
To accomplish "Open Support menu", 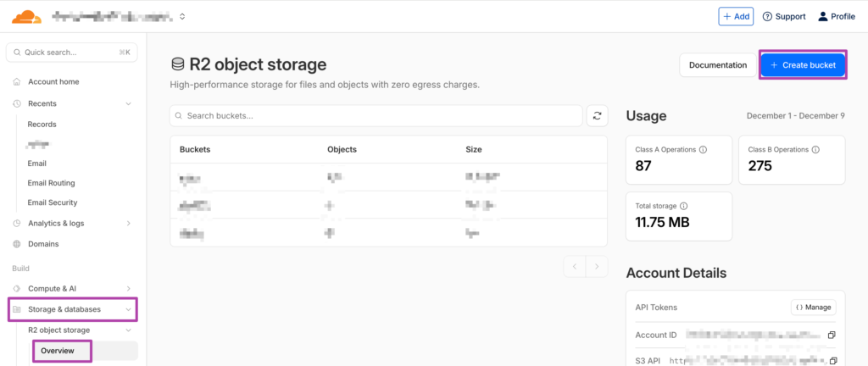I will (784, 17).
